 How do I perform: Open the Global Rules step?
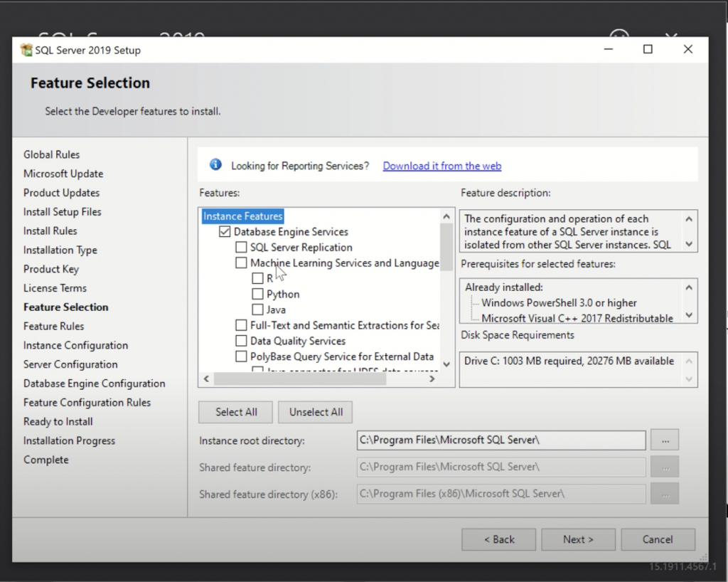(x=51, y=154)
